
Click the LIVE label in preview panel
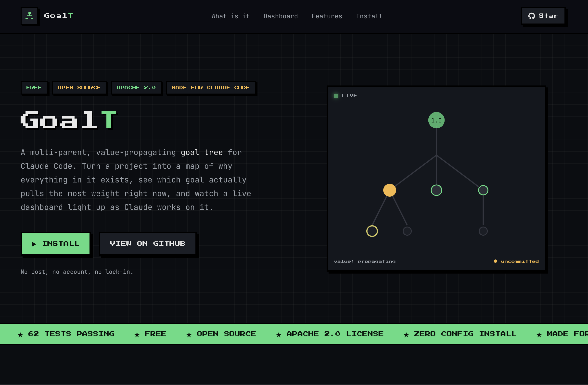tap(349, 96)
